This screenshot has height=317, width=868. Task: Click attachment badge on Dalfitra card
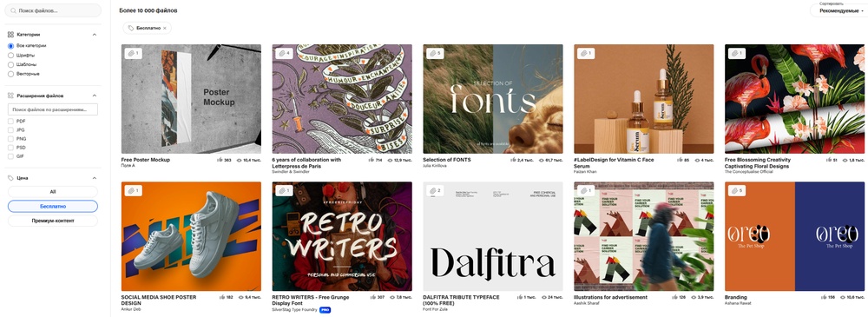(435, 191)
